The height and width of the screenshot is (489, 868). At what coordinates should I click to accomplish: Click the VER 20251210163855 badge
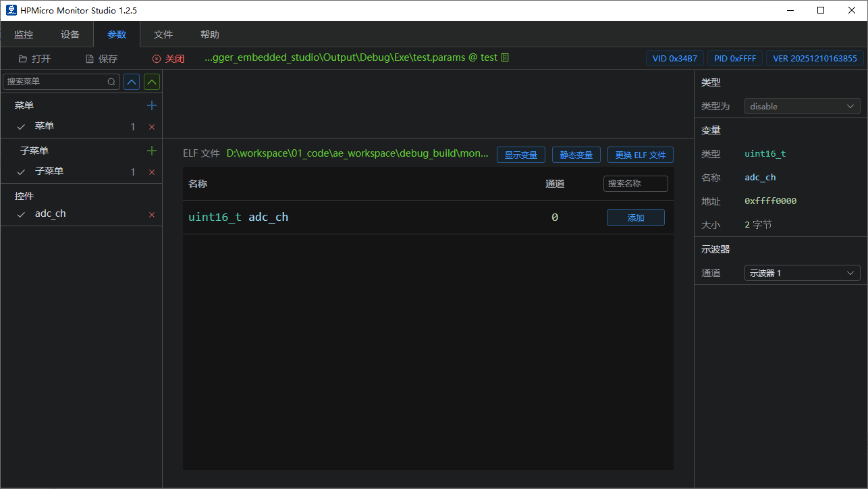tap(815, 58)
